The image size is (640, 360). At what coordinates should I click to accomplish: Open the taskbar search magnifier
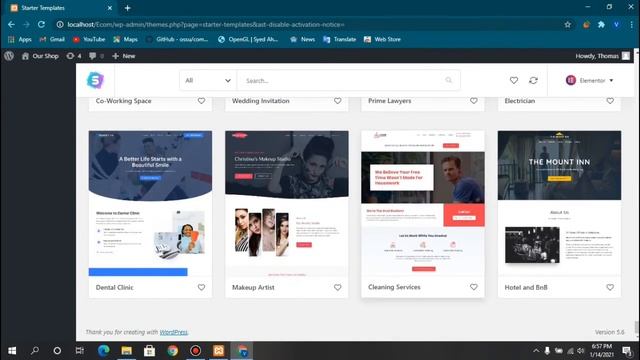coord(35,351)
